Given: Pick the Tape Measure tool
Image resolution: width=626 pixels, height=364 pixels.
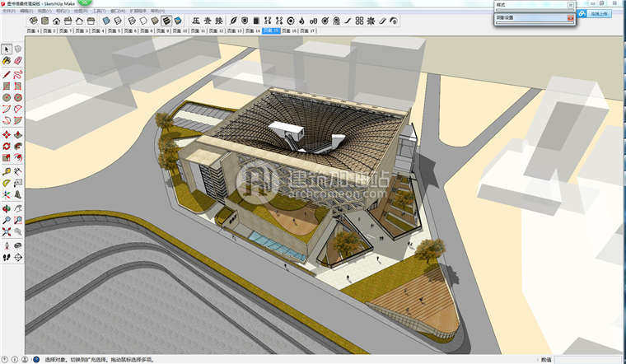Looking at the screenshot, I should point(7,171).
